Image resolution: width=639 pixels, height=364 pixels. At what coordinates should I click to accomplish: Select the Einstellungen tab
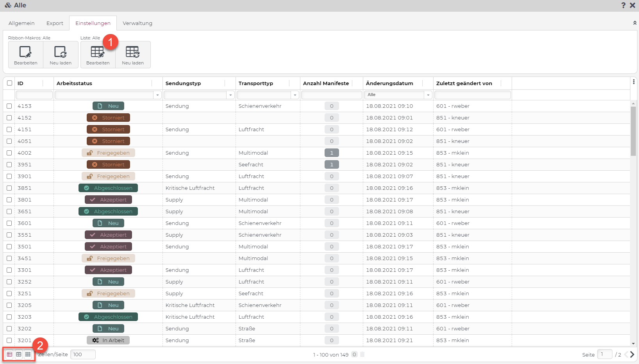[93, 23]
